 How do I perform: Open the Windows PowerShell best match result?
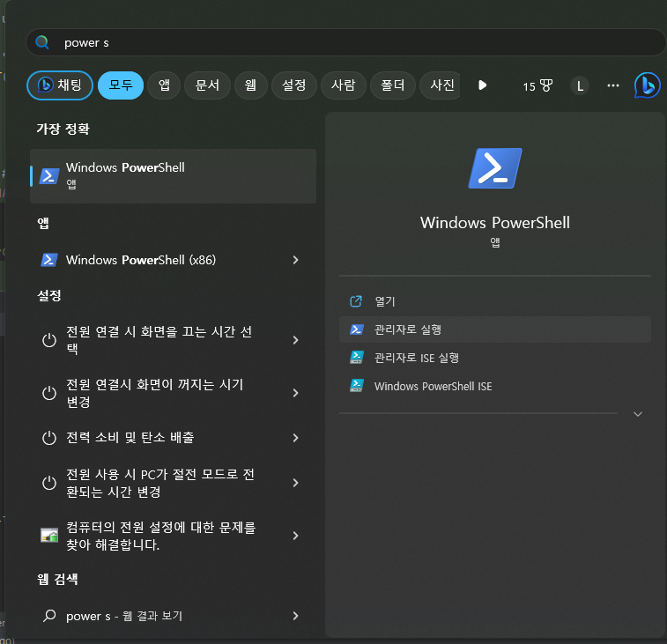[x=173, y=175]
